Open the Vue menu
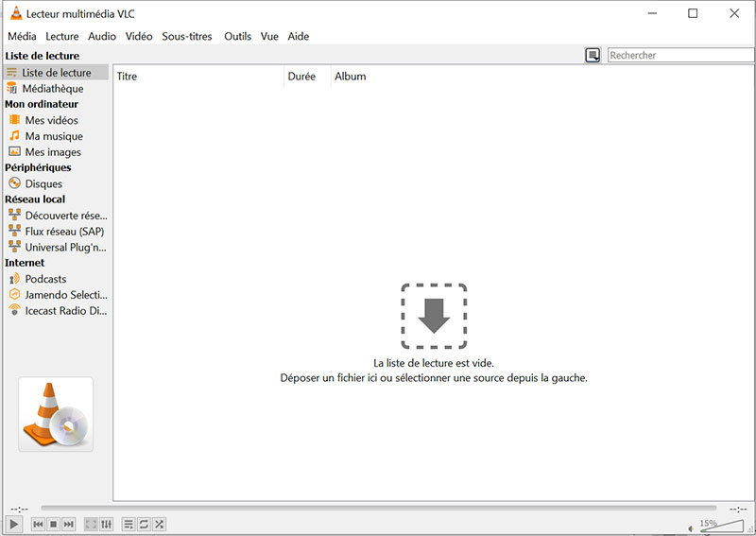The width and height of the screenshot is (756, 536). (x=269, y=36)
